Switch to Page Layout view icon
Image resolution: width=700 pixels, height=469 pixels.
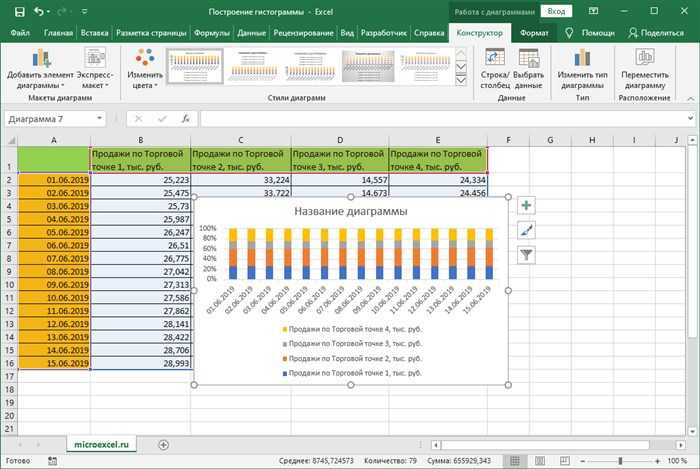click(540, 461)
